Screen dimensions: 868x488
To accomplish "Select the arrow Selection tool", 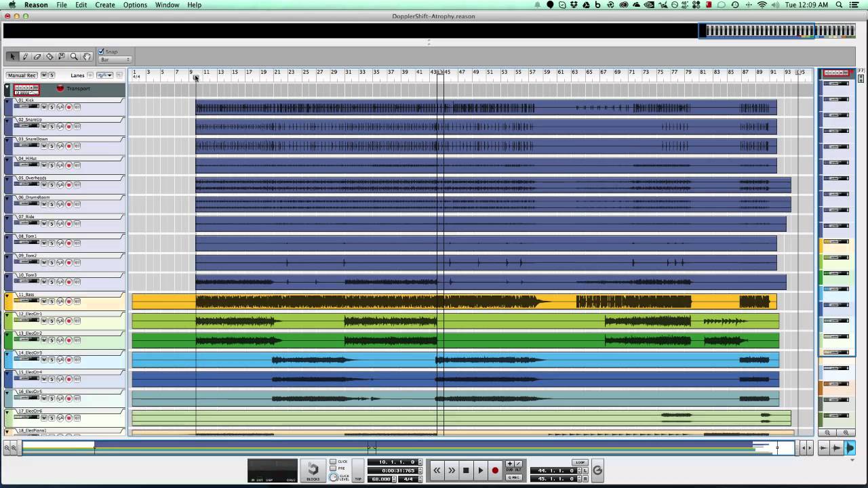I will click(12, 56).
